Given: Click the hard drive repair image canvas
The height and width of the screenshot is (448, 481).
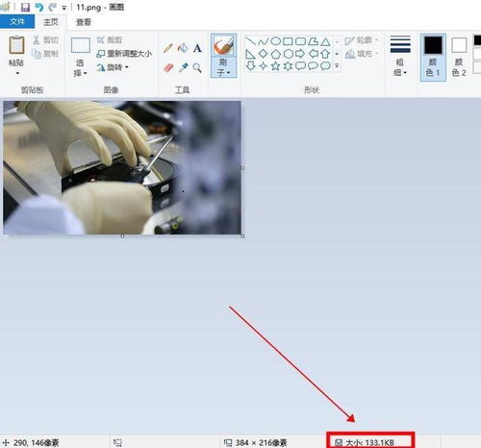Looking at the screenshot, I should click(122, 167).
